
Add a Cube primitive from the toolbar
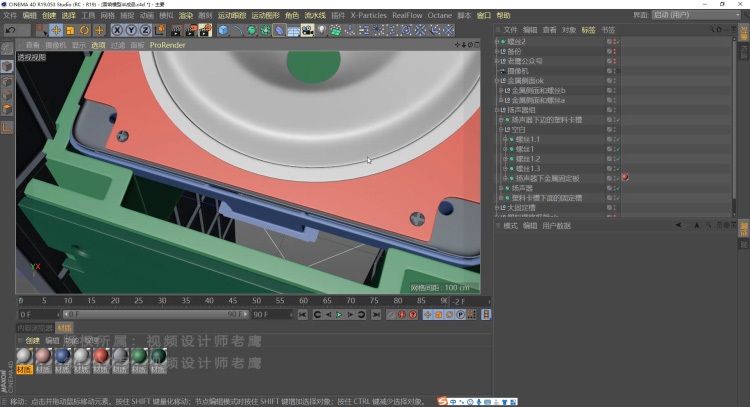[222, 30]
